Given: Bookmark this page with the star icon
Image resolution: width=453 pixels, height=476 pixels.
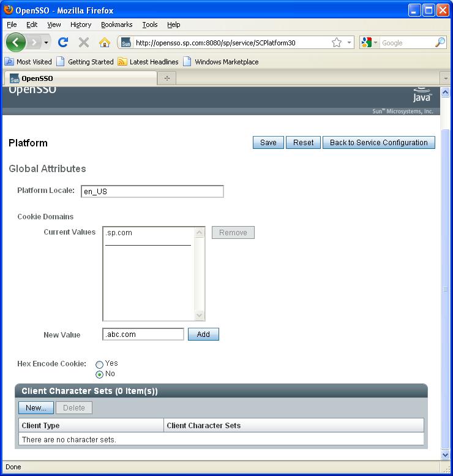Looking at the screenshot, I should pyautogui.click(x=337, y=42).
